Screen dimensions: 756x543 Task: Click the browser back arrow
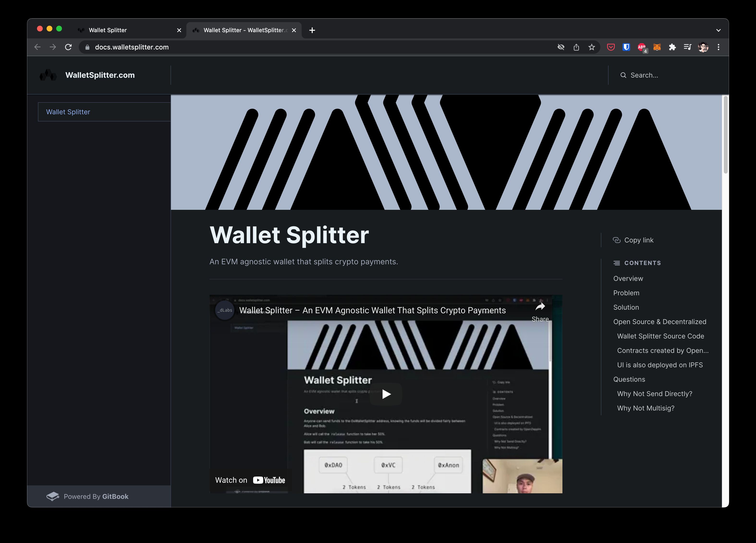coord(37,47)
